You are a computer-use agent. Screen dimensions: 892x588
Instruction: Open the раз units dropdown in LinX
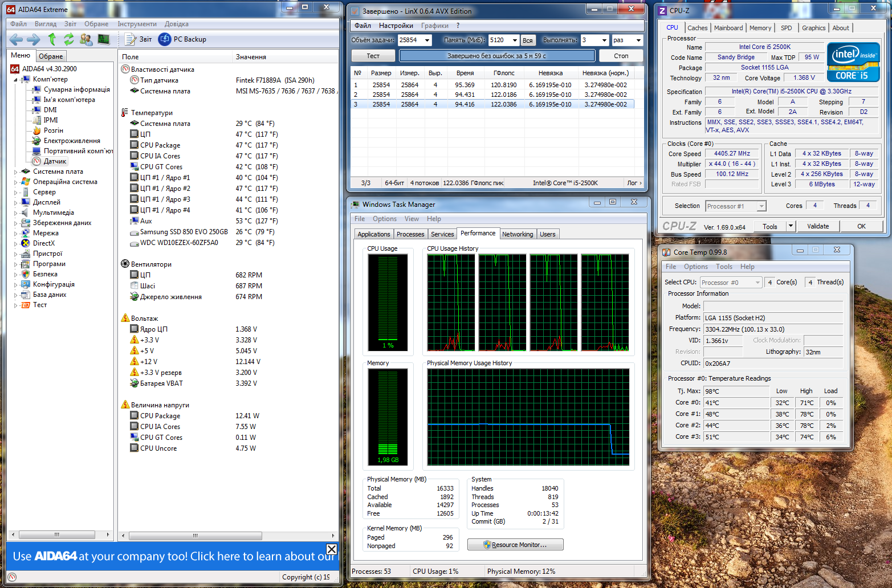tap(638, 40)
